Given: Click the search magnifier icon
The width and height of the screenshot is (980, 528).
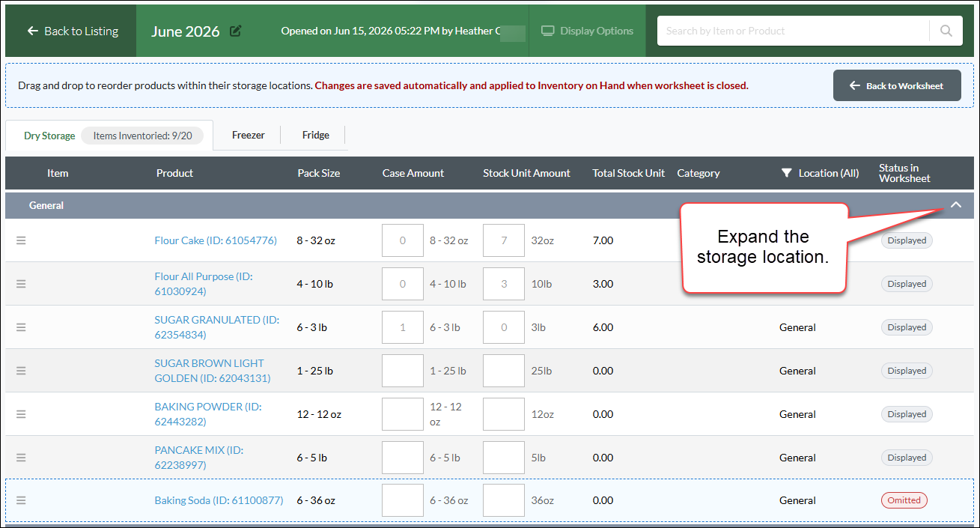Looking at the screenshot, I should point(946,31).
